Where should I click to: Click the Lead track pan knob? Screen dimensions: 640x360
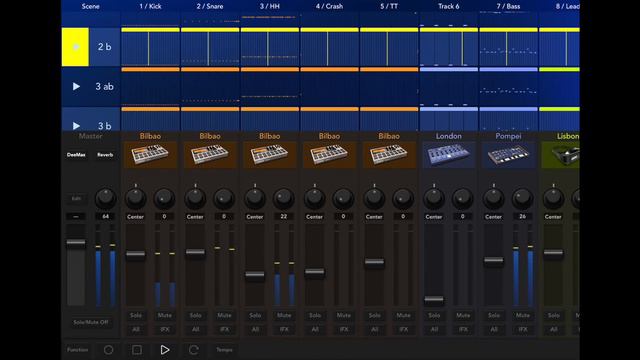click(x=553, y=198)
